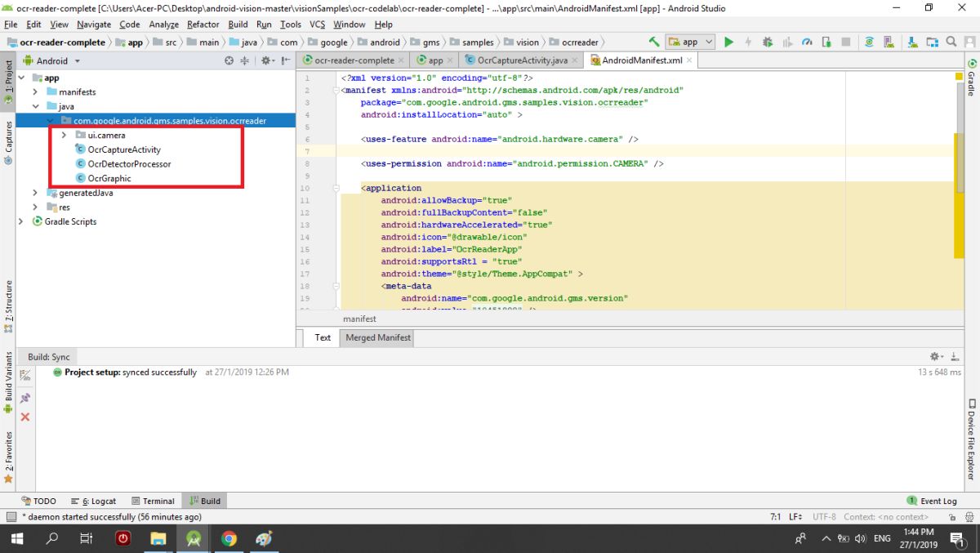Image resolution: width=980 pixels, height=553 pixels.
Task: Open Android Studio icon in taskbar
Action: 194,538
